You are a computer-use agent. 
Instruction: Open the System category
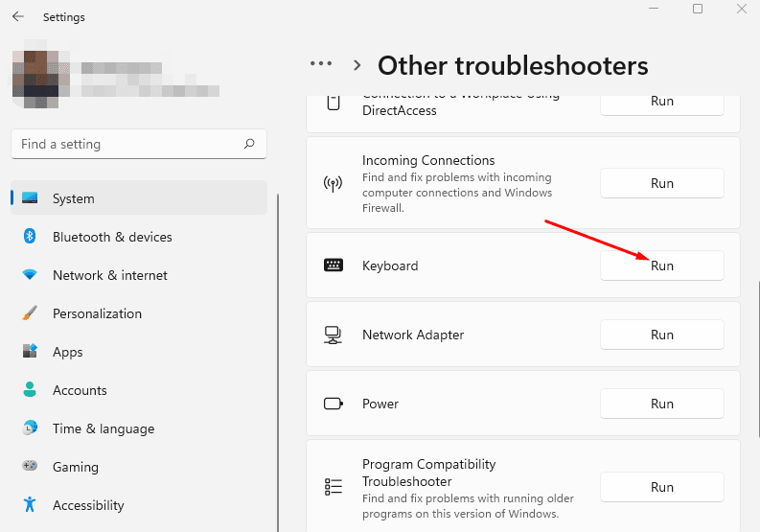point(139,197)
